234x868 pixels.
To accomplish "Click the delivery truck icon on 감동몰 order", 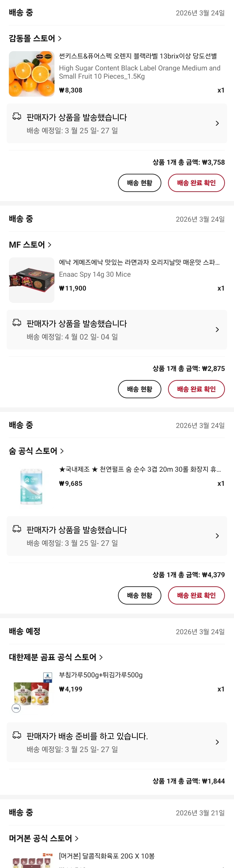I will click(17, 117).
